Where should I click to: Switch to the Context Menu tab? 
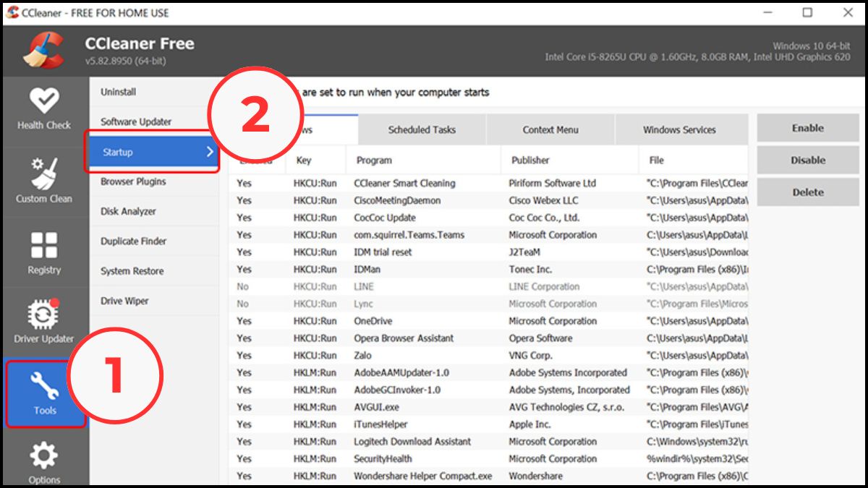pos(550,130)
